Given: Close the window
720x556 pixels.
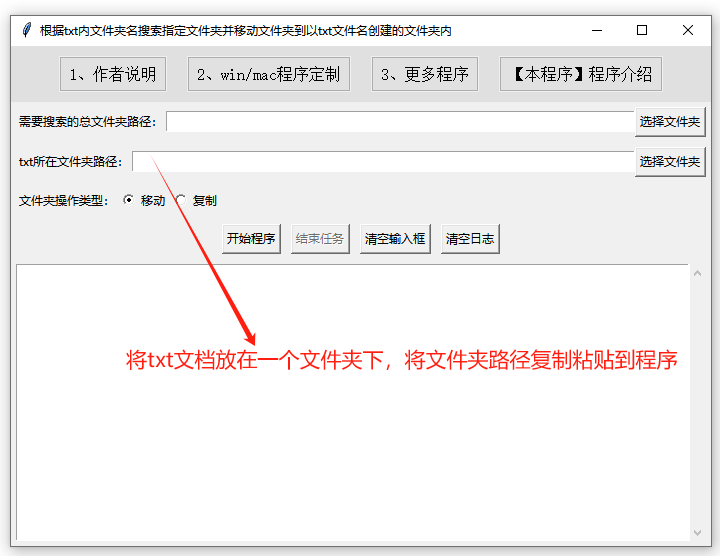Looking at the screenshot, I should pyautogui.click(x=688, y=30).
